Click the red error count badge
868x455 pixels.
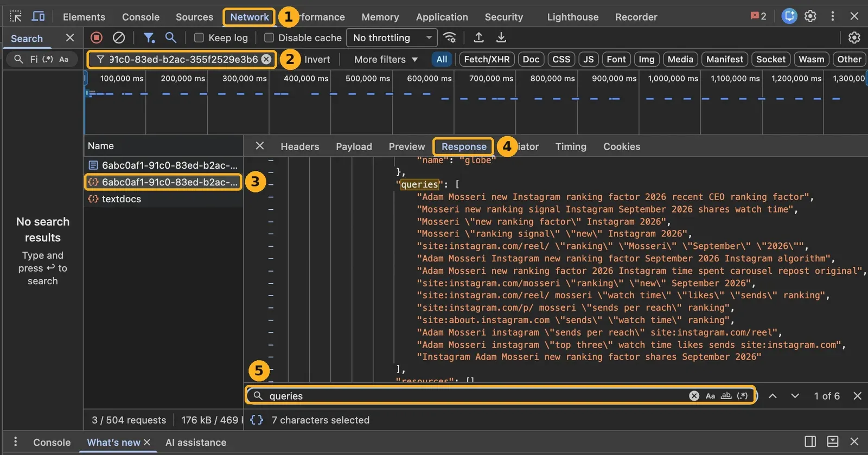(758, 16)
